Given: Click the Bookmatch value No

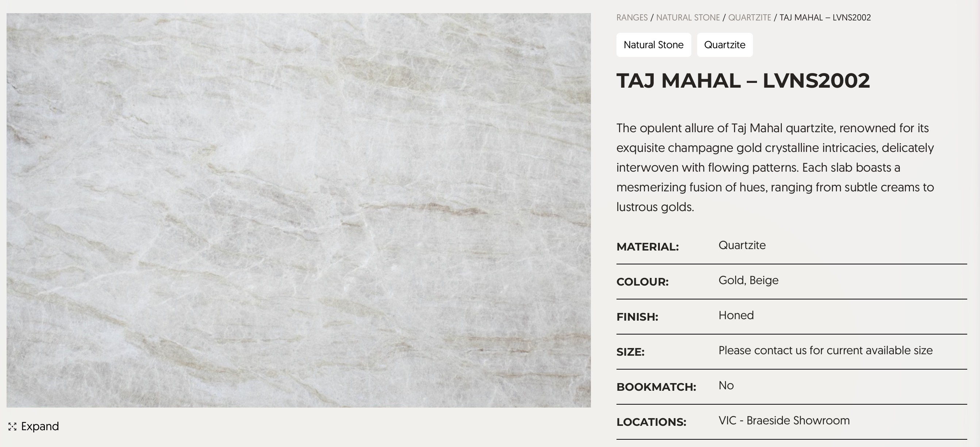Looking at the screenshot, I should [726, 385].
